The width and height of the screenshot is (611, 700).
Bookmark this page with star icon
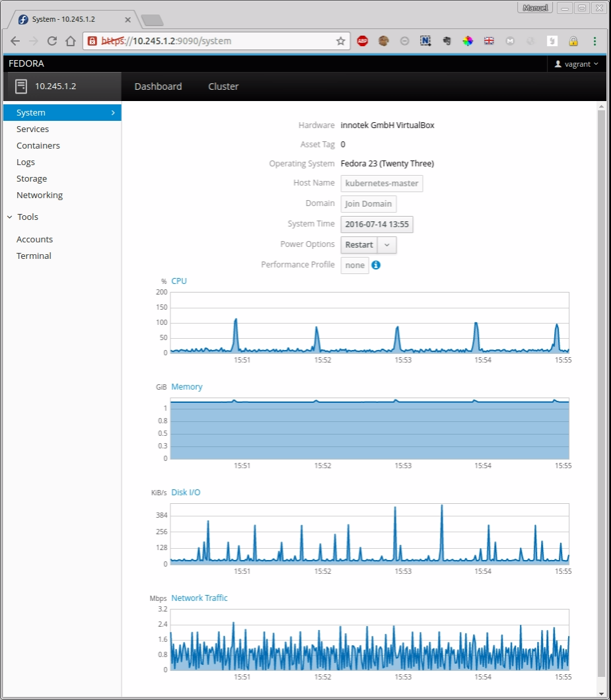click(340, 41)
